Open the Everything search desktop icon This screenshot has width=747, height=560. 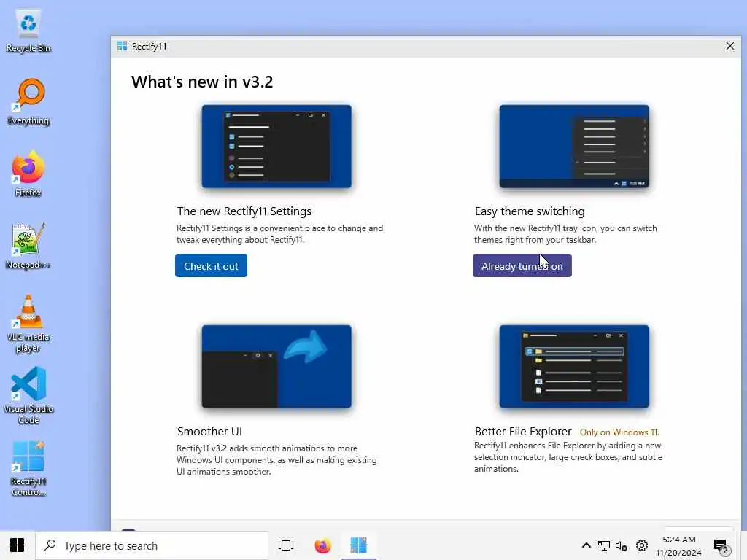click(x=28, y=102)
